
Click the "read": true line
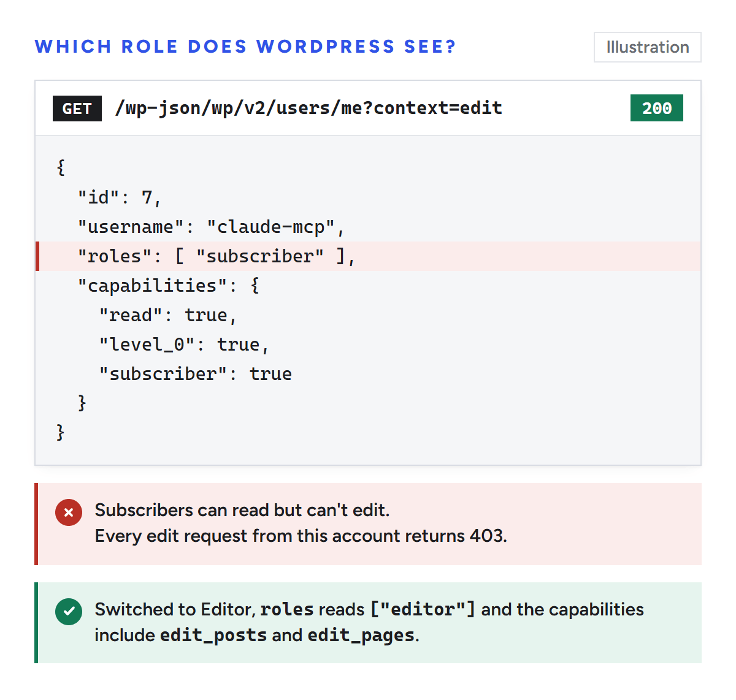click(168, 315)
